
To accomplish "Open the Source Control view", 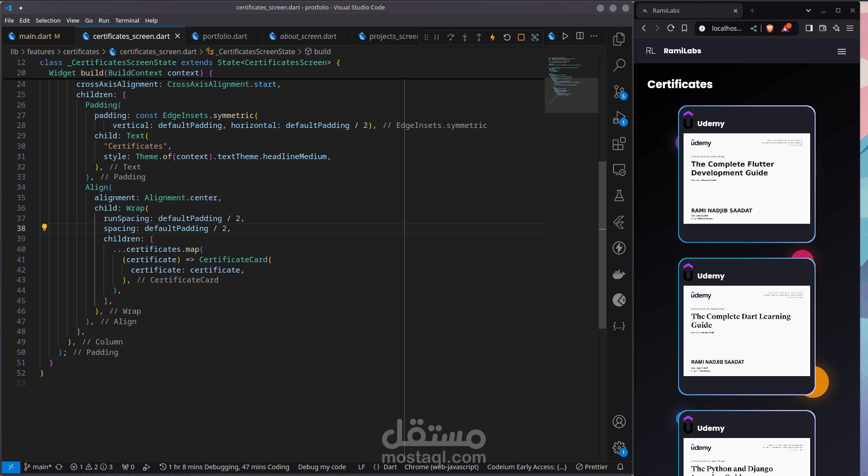I will click(x=619, y=92).
